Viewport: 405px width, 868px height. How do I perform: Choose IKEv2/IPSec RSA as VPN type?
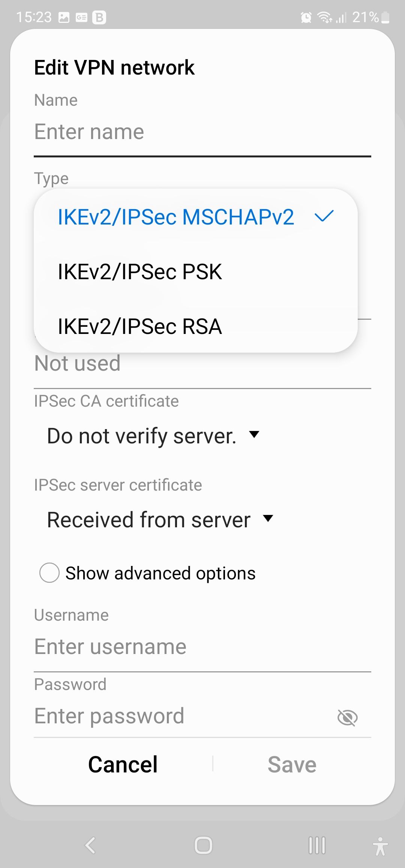tap(140, 327)
